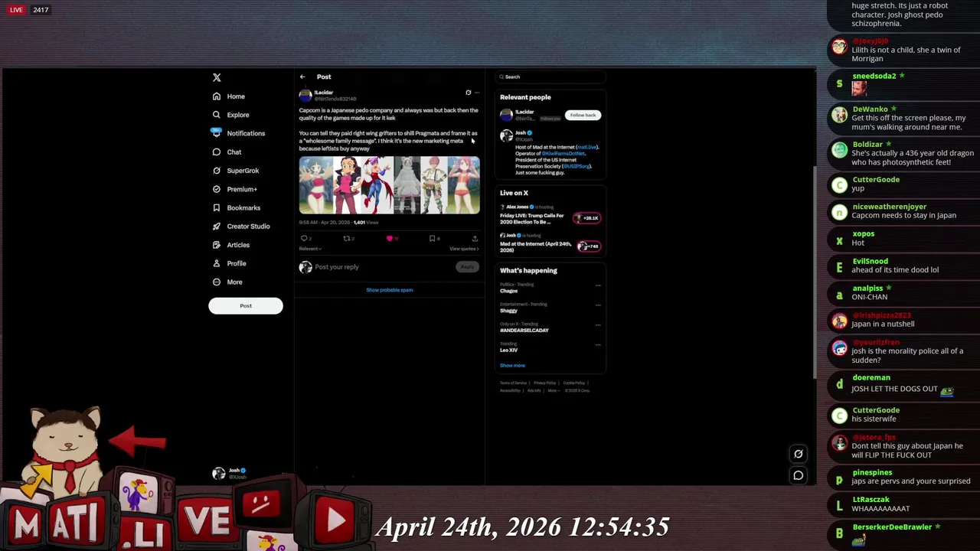980x551 pixels.
Task: Click the X page vertical scrollbar
Action: (813, 272)
